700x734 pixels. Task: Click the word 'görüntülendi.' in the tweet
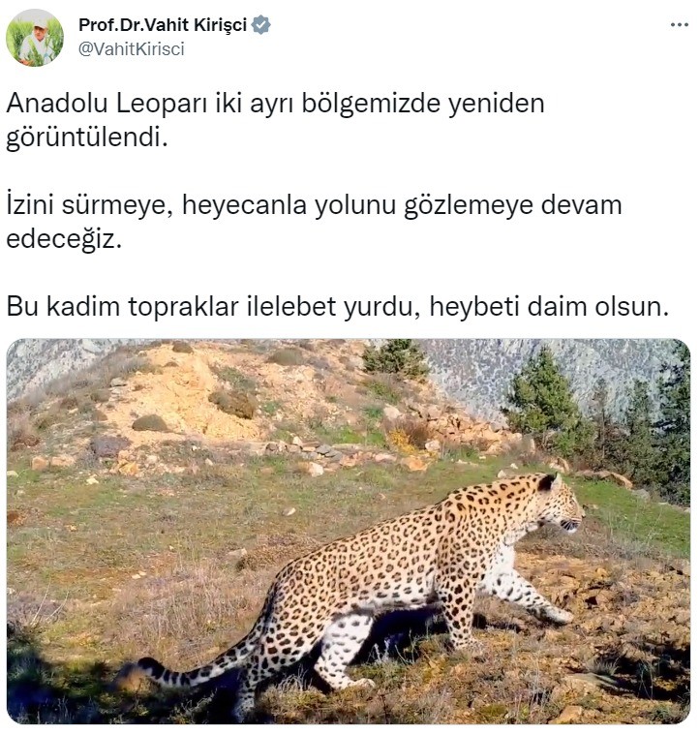(x=87, y=138)
